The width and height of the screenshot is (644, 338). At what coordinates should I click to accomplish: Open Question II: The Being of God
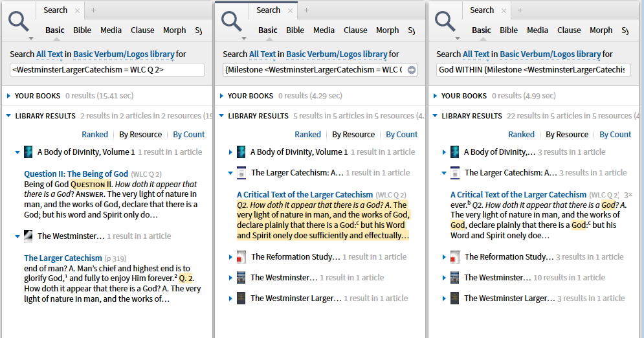click(x=76, y=174)
